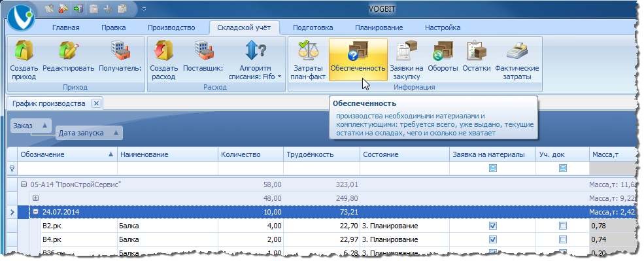
Task: Sort by Количество column header
Action: point(250,154)
